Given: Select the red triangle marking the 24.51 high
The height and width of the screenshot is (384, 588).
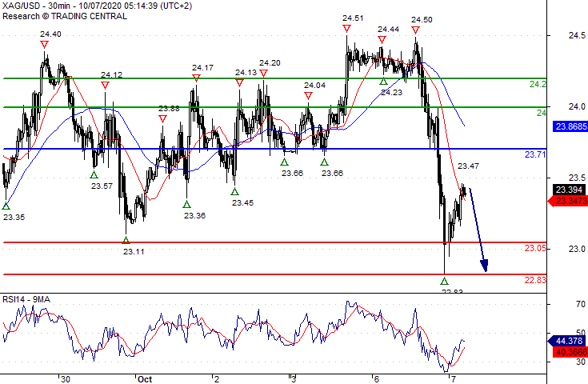Looking at the screenshot, I should point(347,29).
